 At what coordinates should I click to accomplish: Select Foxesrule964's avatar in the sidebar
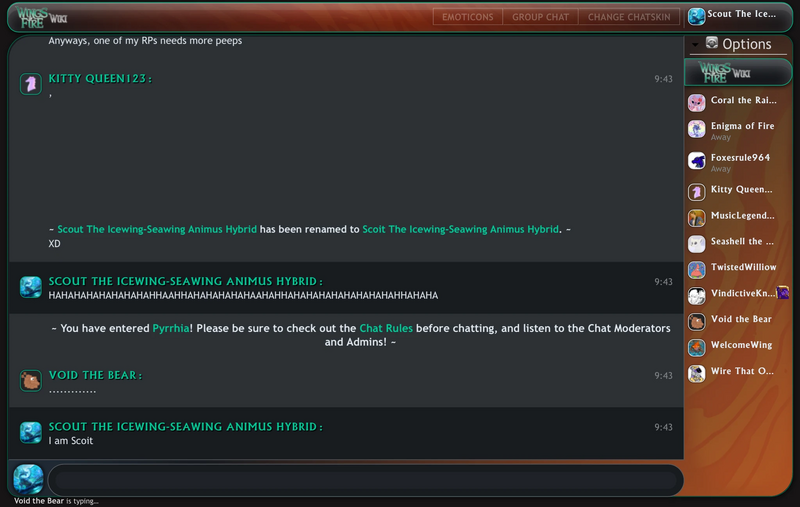coord(697,160)
